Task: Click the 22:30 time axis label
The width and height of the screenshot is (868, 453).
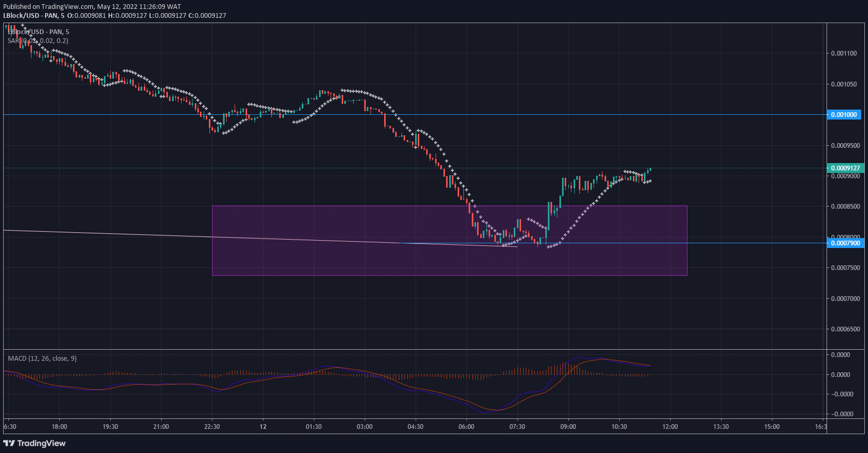Action: (x=212, y=427)
